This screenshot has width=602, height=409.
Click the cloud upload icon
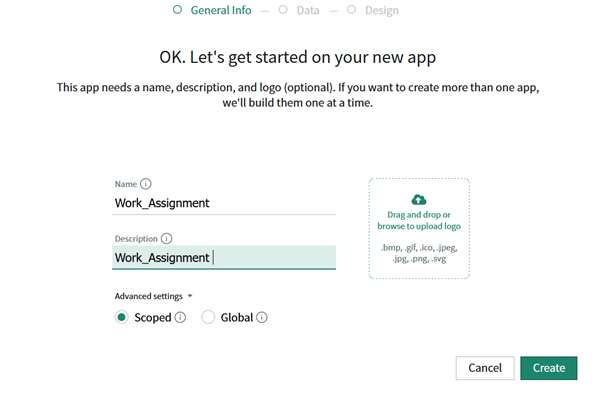click(418, 199)
